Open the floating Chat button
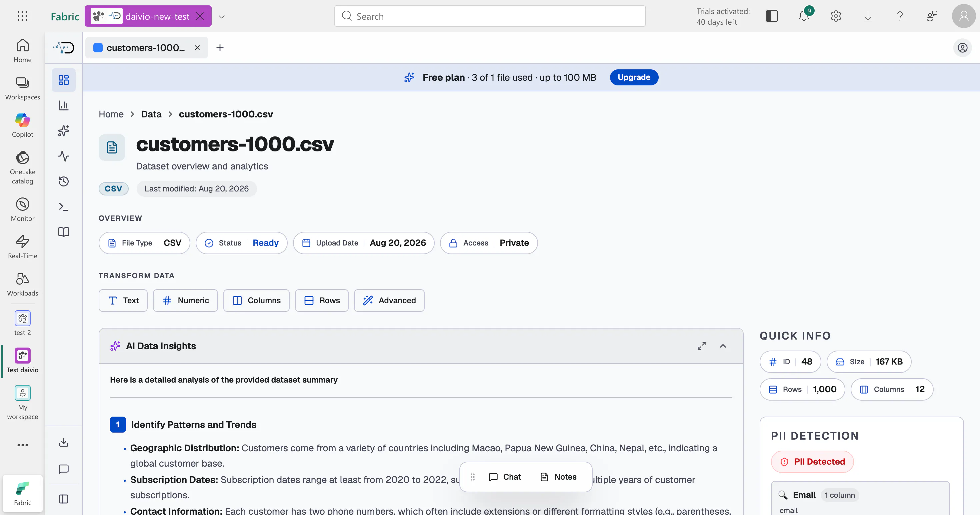 click(505, 477)
